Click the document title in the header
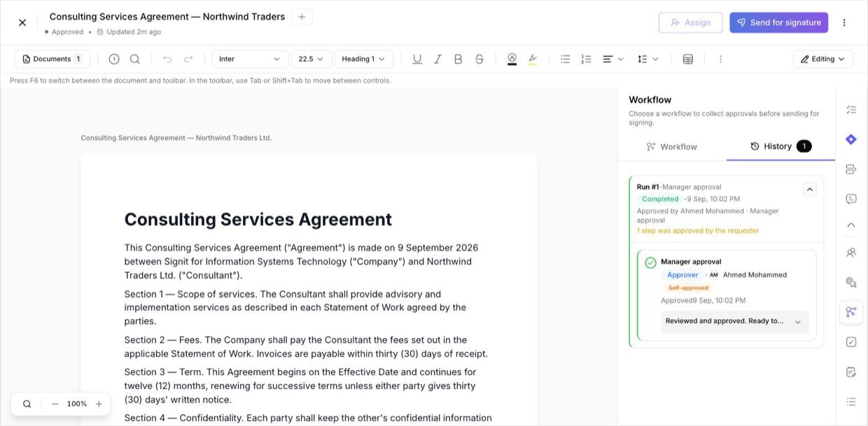868x426 pixels. click(167, 17)
